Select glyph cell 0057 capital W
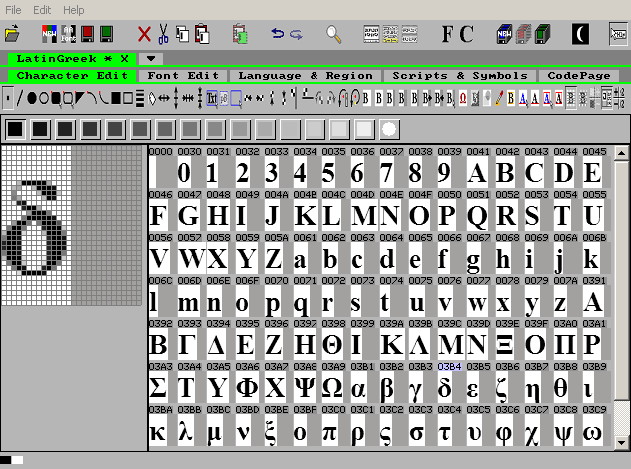 click(x=192, y=254)
